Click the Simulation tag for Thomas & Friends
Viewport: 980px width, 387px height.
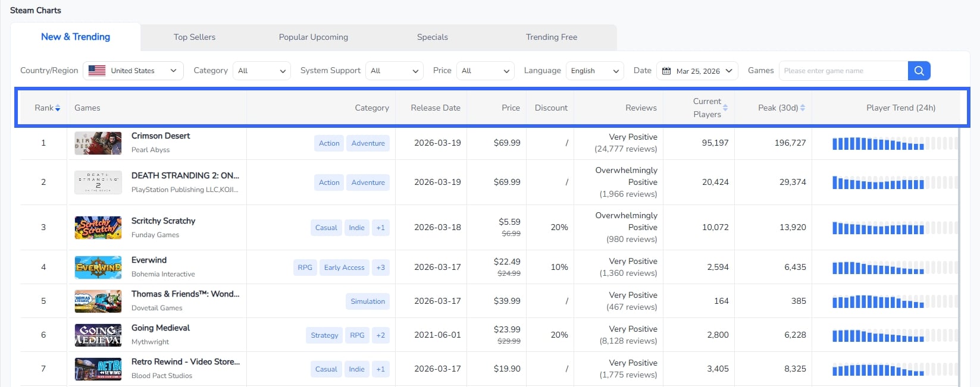point(368,301)
